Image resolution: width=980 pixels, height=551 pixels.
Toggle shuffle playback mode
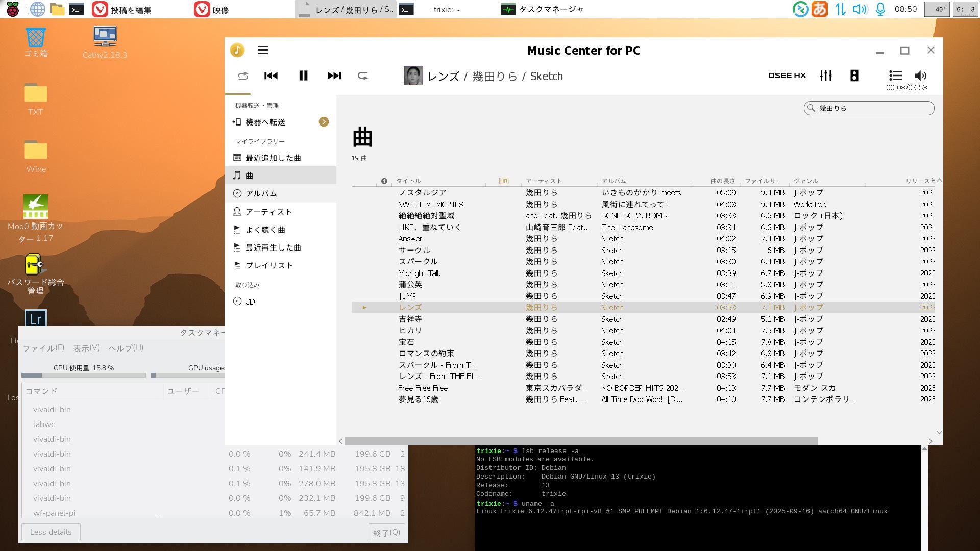(x=243, y=76)
